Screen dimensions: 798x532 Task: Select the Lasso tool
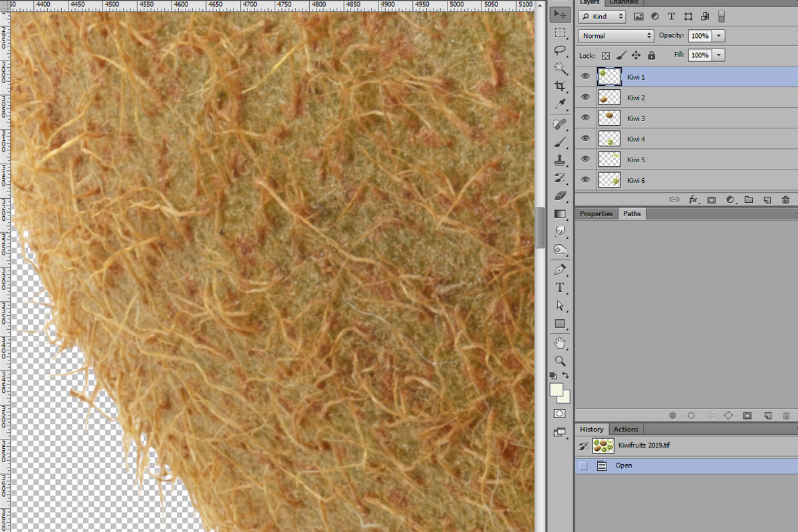coord(561,51)
